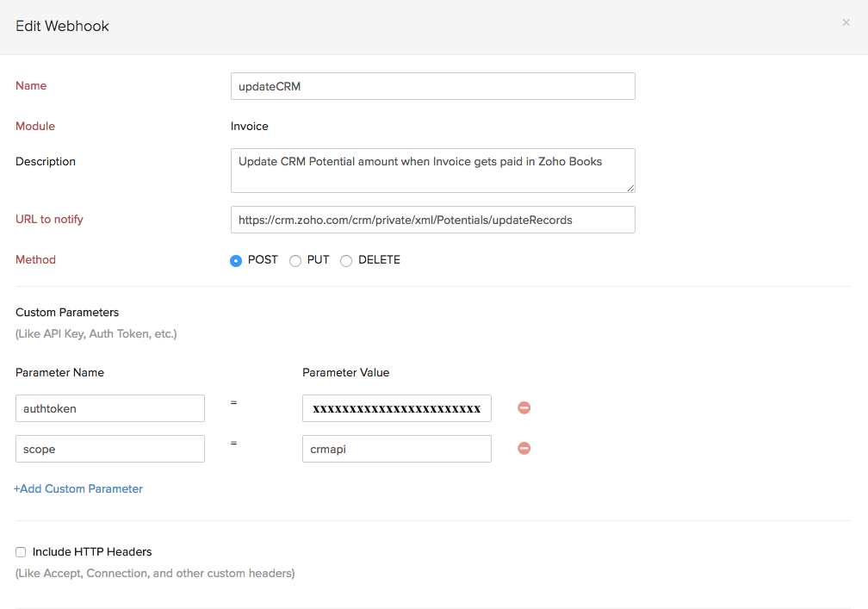Remove the scope custom parameter
Viewport: 868px width, 609px height.
[x=524, y=448]
